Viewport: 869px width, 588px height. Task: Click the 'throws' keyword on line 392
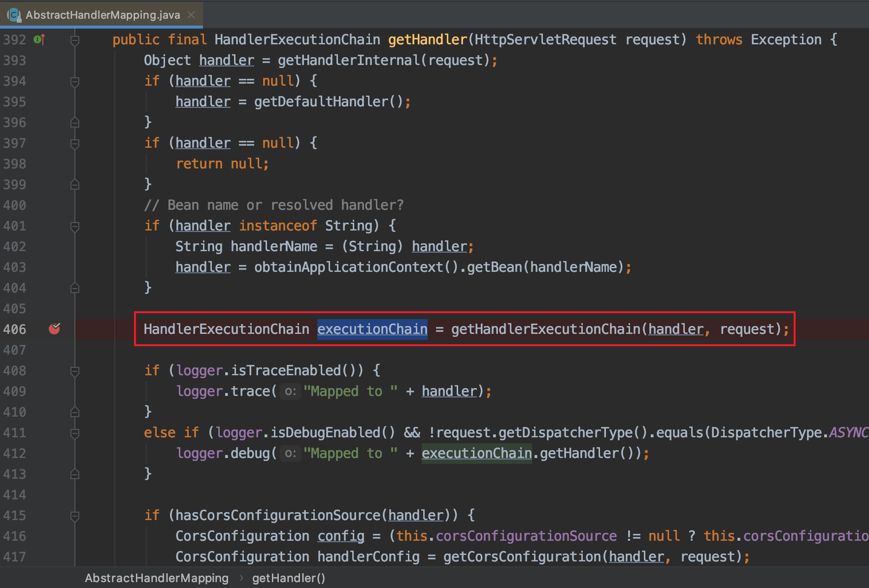(x=719, y=39)
